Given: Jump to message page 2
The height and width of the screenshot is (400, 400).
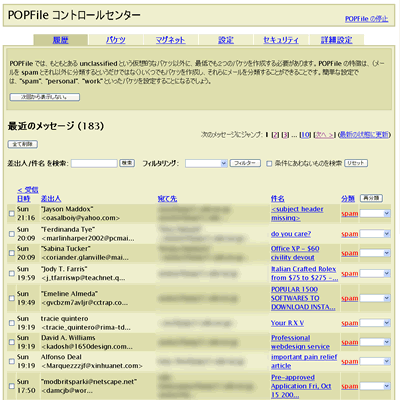Looking at the screenshot, I should point(275,135).
